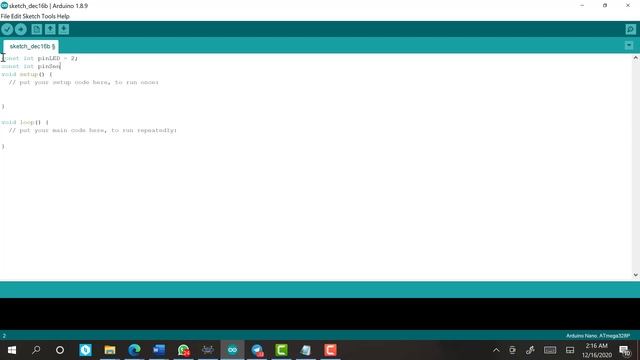Viewport: 640px width, 360px height.
Task: Open the Tools menu
Action: pyautogui.click(x=48, y=16)
